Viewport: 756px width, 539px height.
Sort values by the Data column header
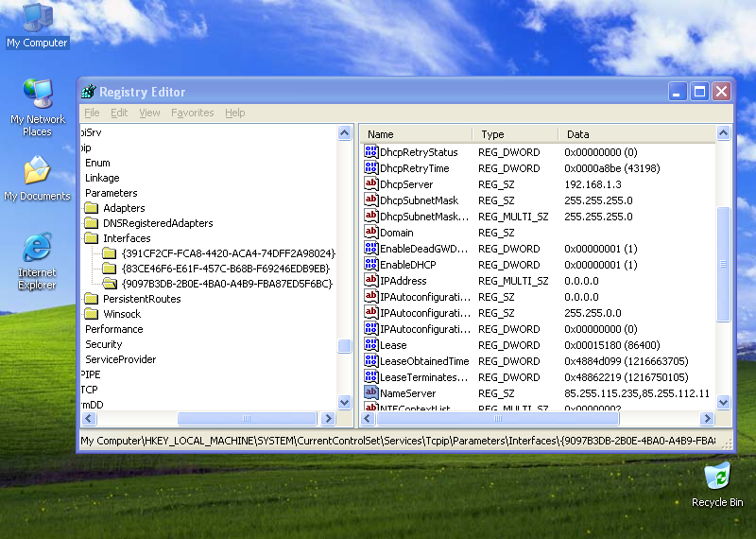pos(637,134)
